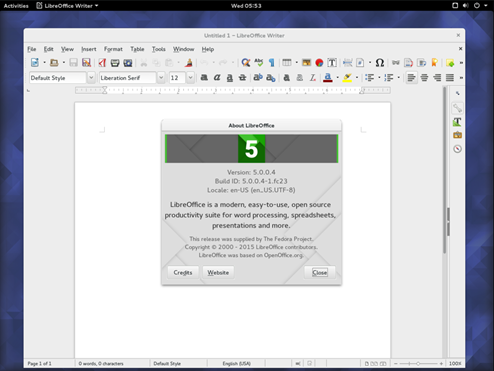The width and height of the screenshot is (494, 371).
Task: Open Styles and Formatting sidebar deck
Action: (x=457, y=122)
